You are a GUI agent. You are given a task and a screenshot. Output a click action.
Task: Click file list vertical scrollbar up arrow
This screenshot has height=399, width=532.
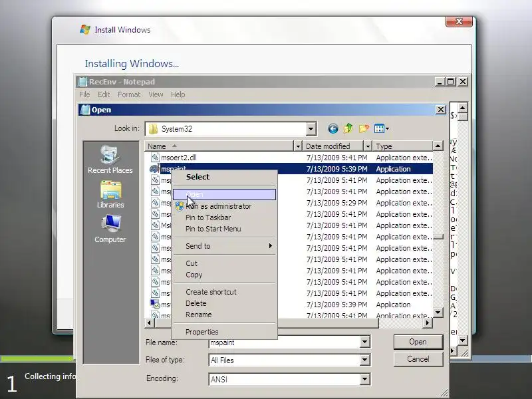click(438, 146)
